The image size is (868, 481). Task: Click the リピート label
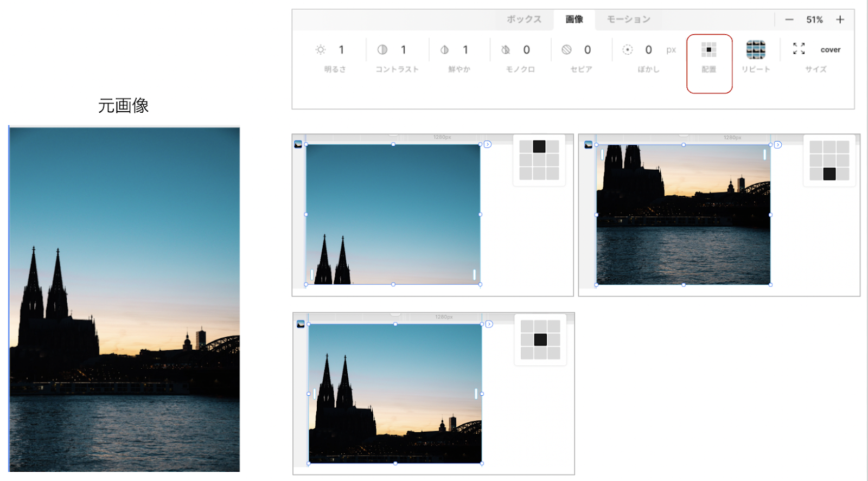click(x=756, y=69)
